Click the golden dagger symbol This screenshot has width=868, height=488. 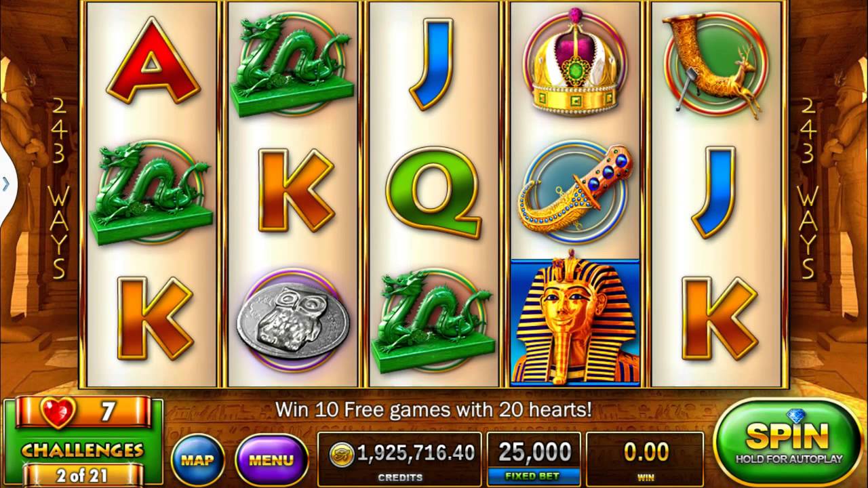(575, 192)
